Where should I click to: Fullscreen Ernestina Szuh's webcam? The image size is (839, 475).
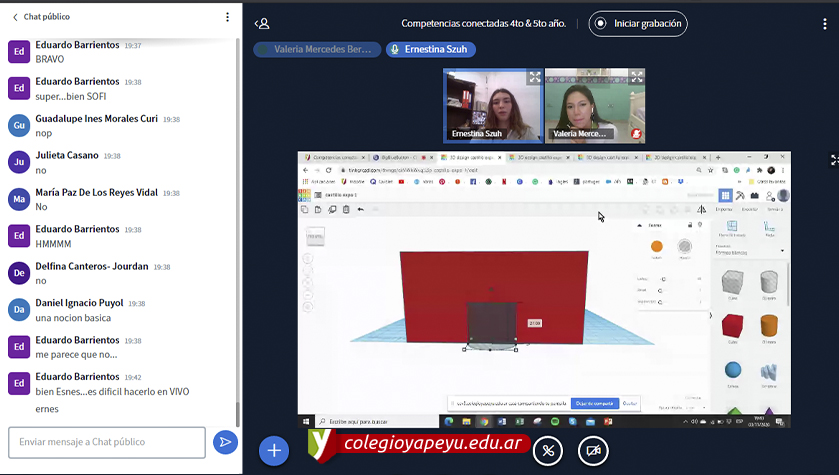pos(534,77)
